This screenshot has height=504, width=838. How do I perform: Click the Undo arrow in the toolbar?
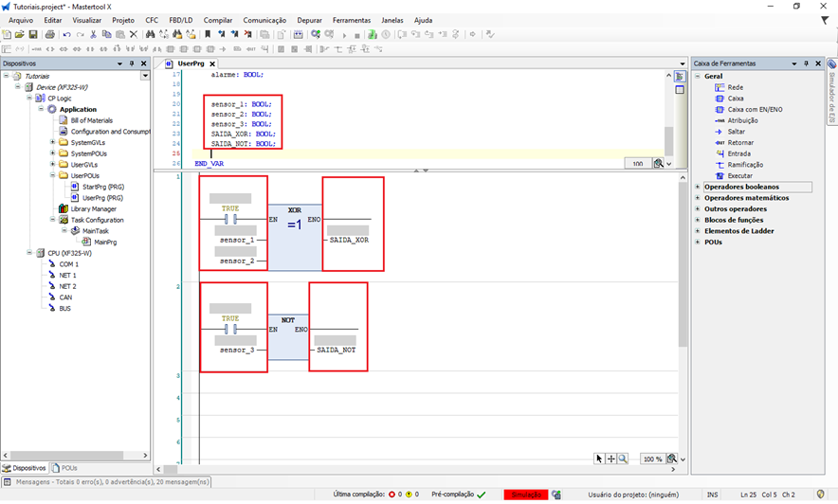click(x=67, y=35)
